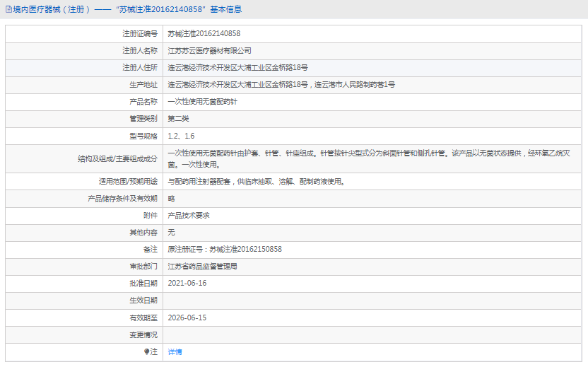Click the 备注 label
This screenshot has width=588, height=367.
[151, 249]
